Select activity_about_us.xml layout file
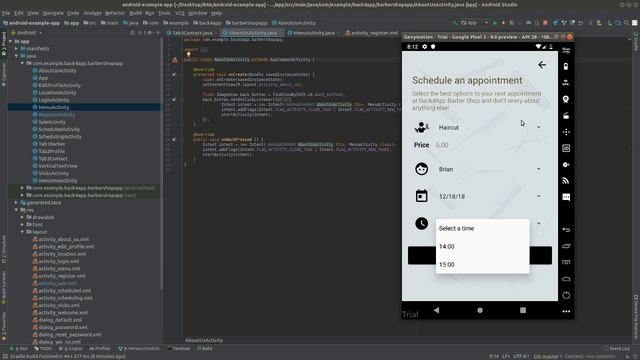The width and height of the screenshot is (640, 360). tap(63, 239)
